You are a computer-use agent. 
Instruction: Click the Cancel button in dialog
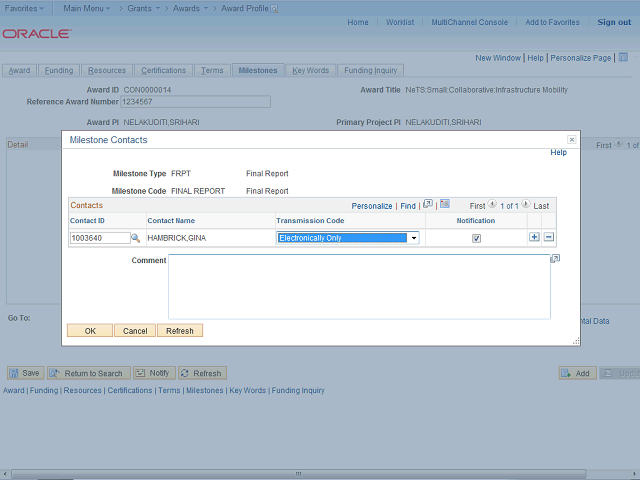click(135, 331)
